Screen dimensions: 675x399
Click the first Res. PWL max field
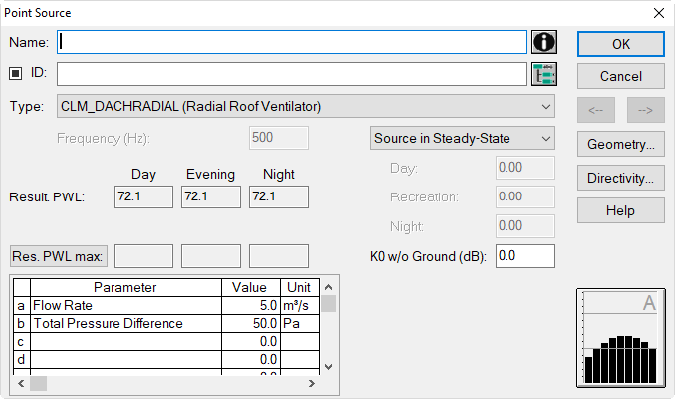pos(143,256)
